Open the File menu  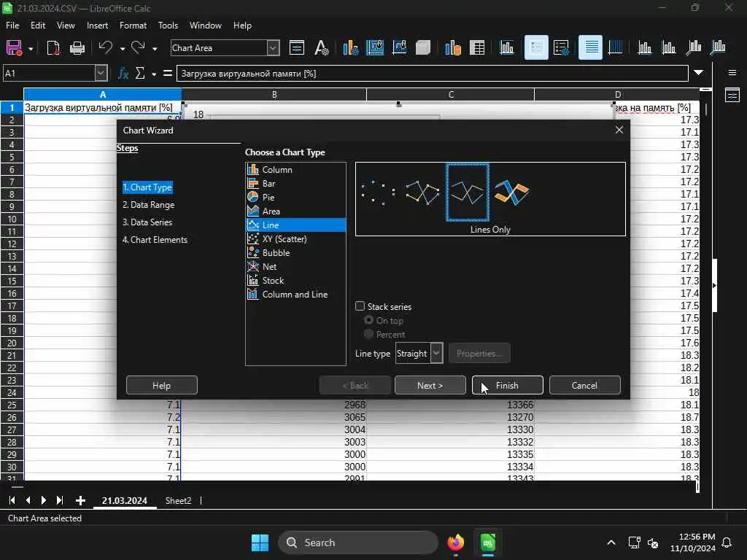12,26
